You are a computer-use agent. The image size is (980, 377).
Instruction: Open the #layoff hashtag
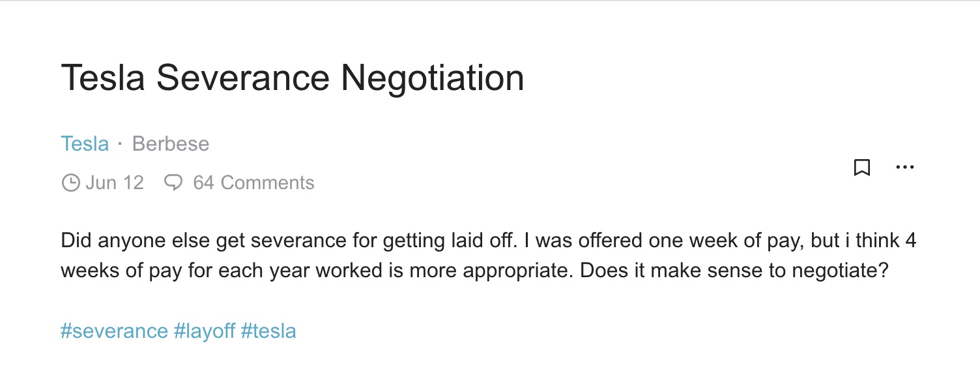click(205, 331)
